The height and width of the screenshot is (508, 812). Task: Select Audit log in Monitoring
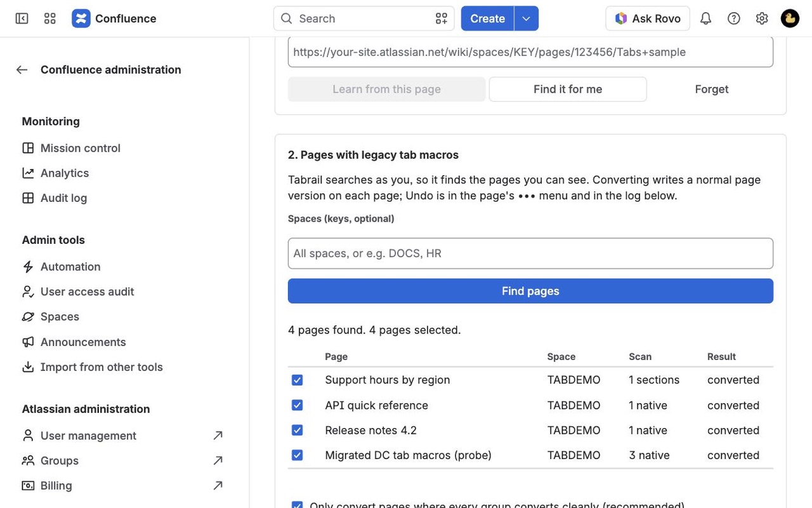click(63, 198)
